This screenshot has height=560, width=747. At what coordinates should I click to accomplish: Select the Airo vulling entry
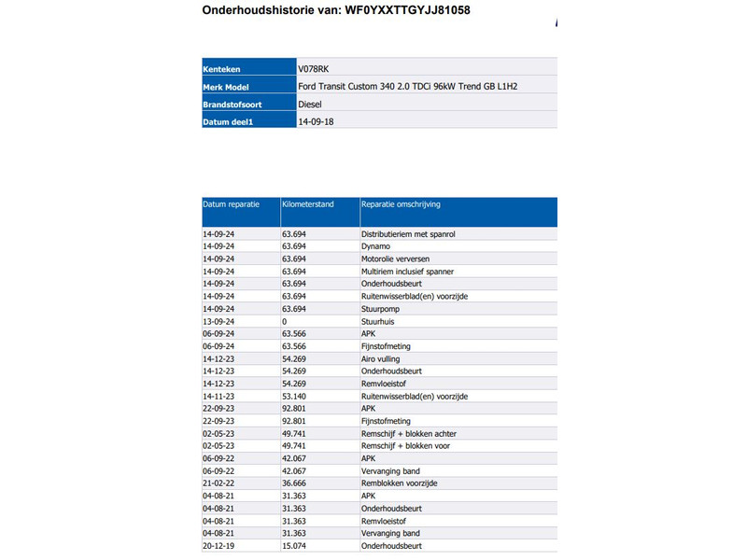pyautogui.click(x=383, y=358)
